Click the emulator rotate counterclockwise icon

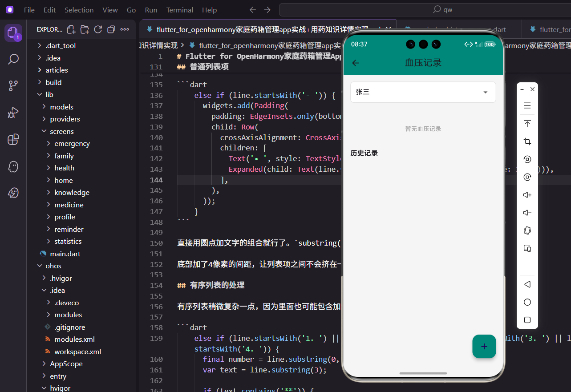click(x=527, y=159)
